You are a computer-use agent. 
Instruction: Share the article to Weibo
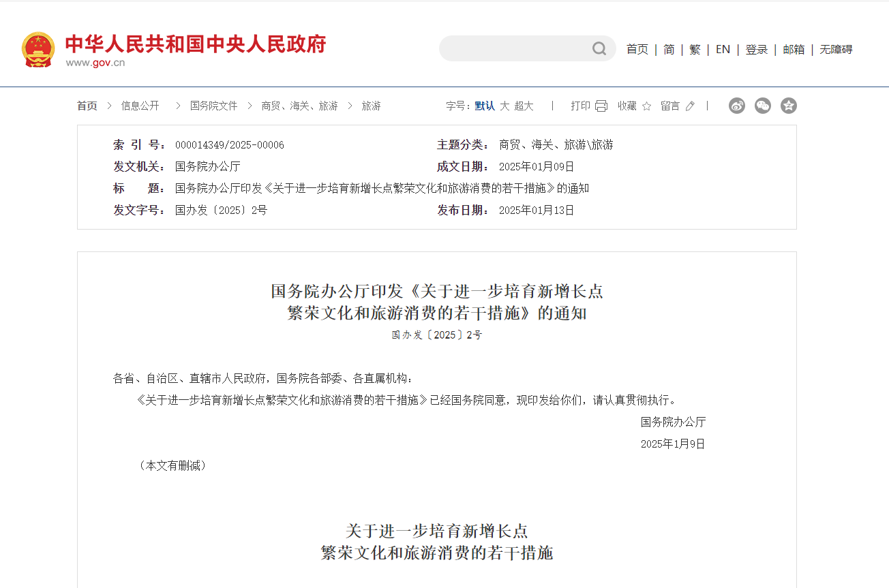(x=737, y=106)
